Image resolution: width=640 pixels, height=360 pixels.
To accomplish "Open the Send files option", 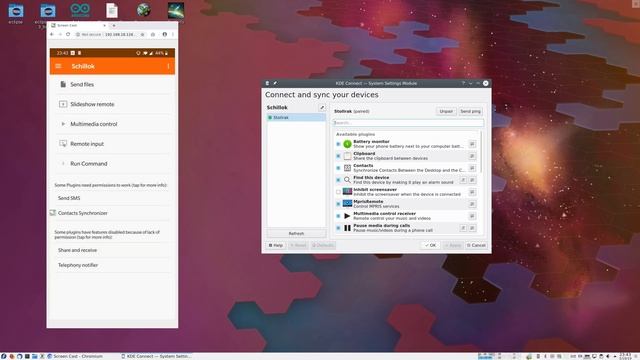I will pyautogui.click(x=112, y=84).
